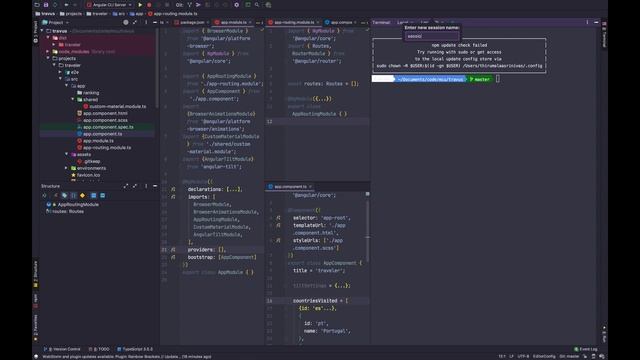This screenshot has height=360, width=640.
Task: Select the Terminal tab label
Action: [381, 22]
